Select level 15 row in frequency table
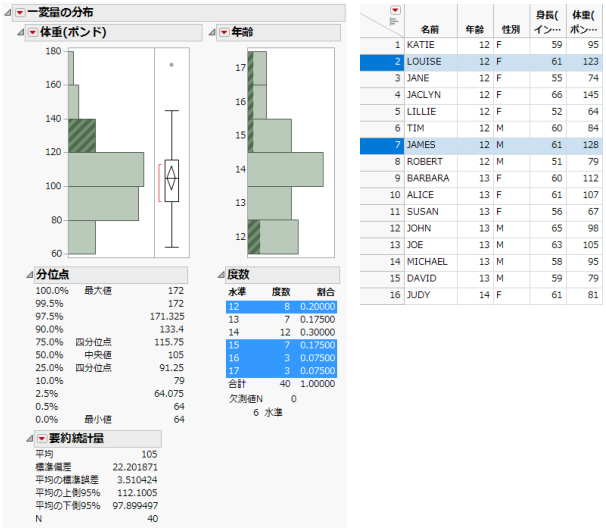 click(x=281, y=345)
